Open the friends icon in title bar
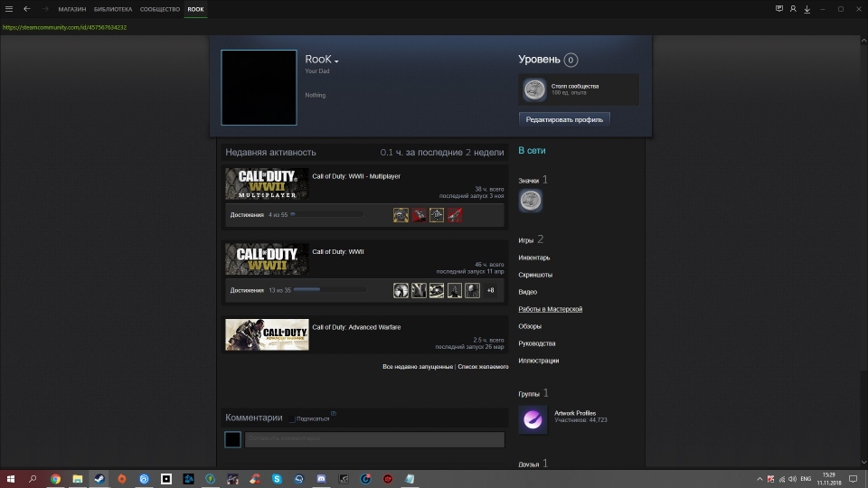 tap(793, 9)
